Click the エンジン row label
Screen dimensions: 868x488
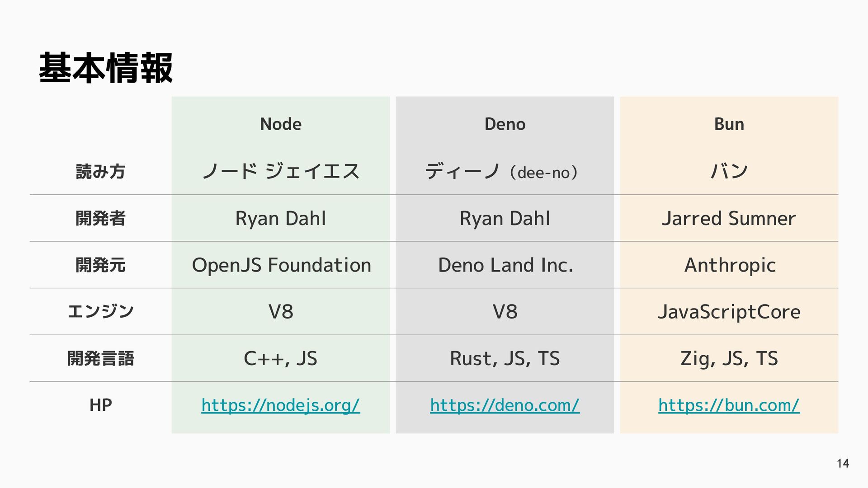pos(100,311)
